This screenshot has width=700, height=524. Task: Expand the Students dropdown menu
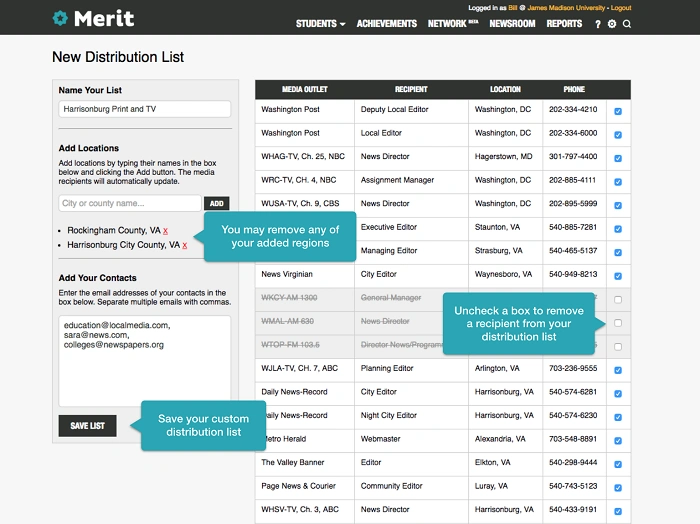click(x=321, y=24)
